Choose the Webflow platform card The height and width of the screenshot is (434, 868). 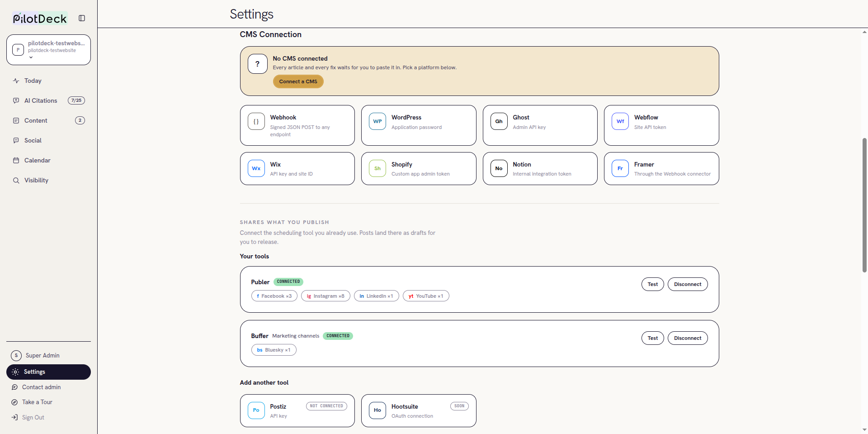[x=661, y=125]
